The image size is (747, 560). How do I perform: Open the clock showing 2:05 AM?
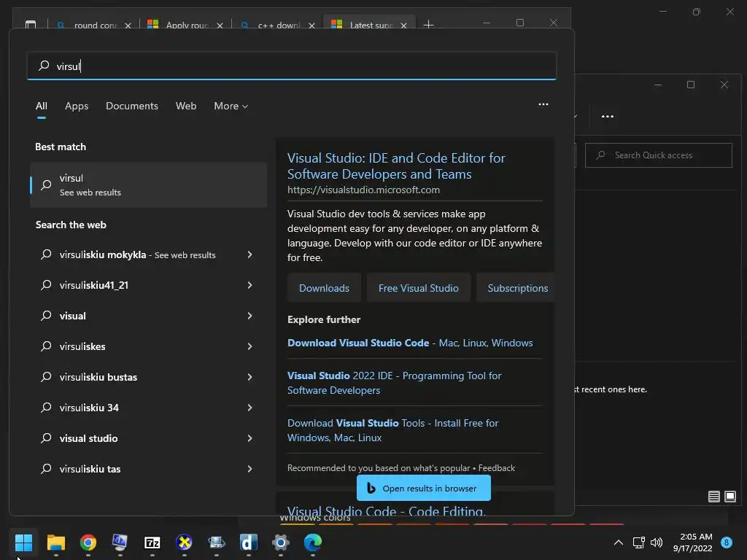click(x=693, y=542)
